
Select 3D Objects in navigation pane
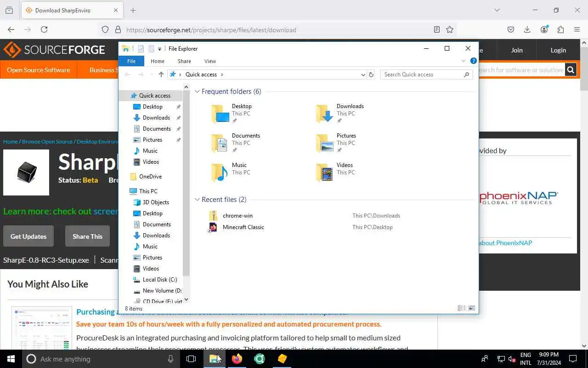(x=156, y=202)
